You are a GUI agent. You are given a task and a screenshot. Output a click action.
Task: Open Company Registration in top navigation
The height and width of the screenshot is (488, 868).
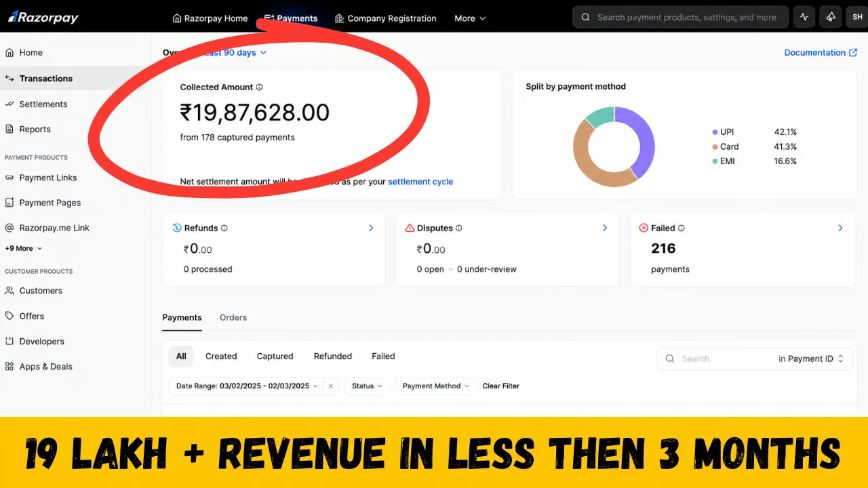pos(386,18)
